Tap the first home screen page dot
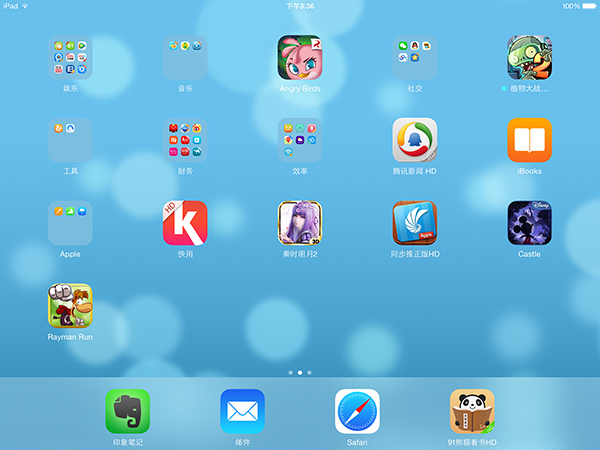 coord(291,372)
